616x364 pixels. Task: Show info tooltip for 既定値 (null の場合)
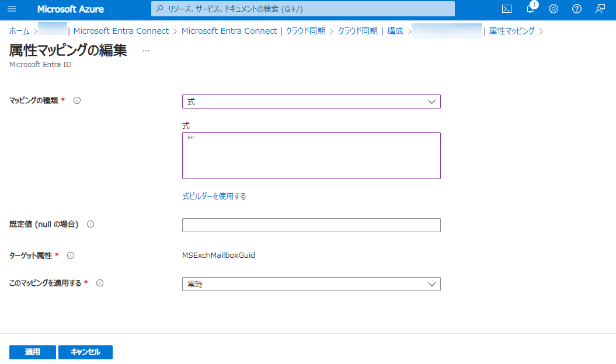point(91,224)
